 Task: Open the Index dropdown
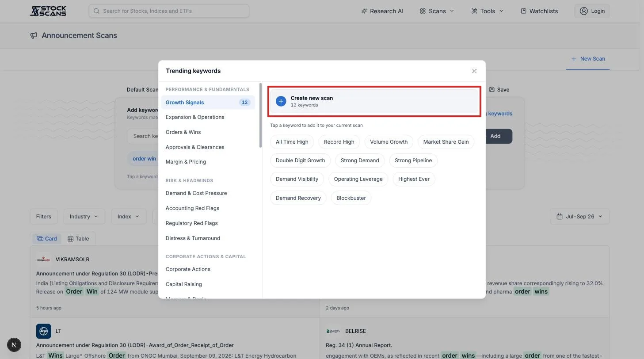[x=129, y=217]
